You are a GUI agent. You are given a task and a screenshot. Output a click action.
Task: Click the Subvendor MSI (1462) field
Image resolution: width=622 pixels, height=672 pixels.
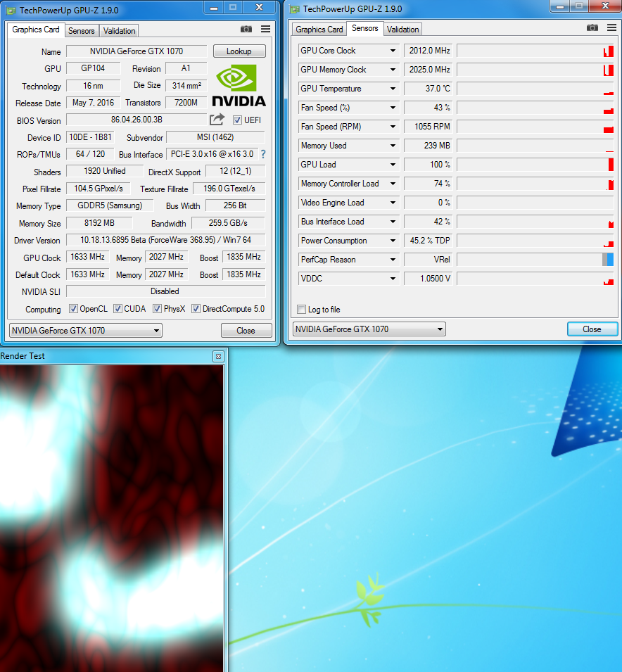215,137
